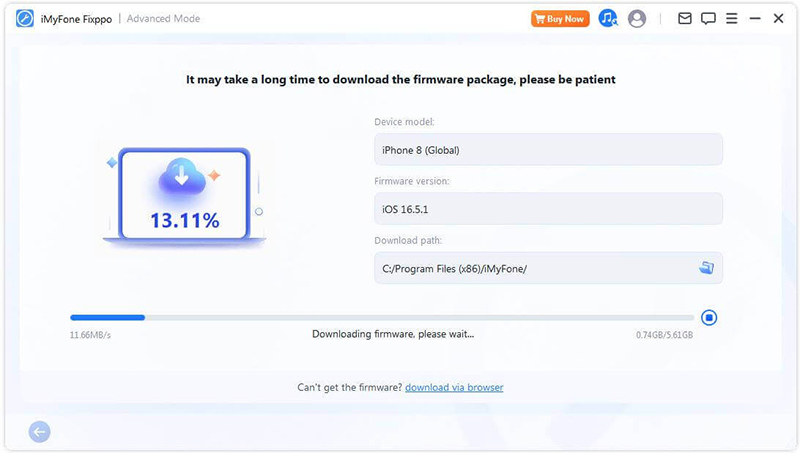800x453 pixels.
Task: Stop the firmware download
Action: point(709,317)
